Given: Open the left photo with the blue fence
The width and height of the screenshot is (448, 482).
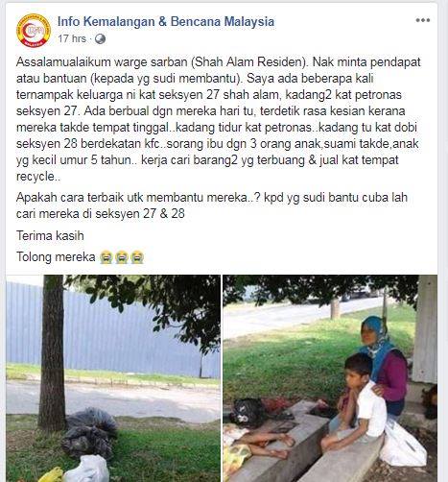Looking at the screenshot, I should click(113, 378).
